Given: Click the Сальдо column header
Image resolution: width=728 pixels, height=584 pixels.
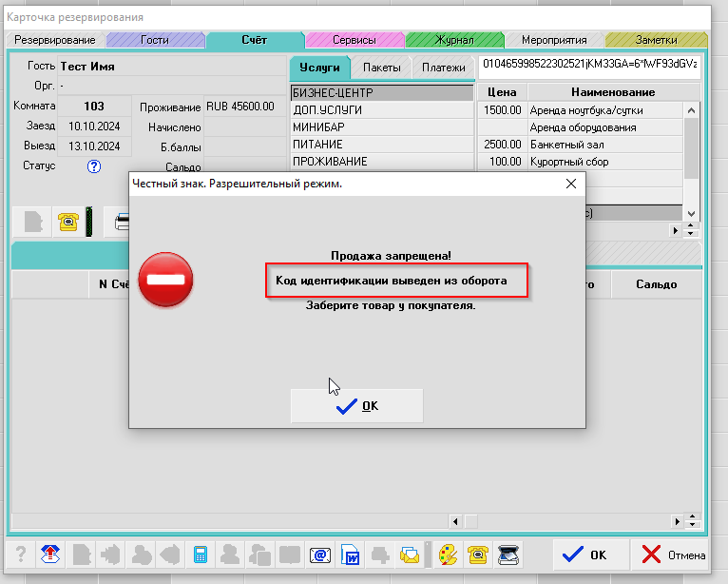Looking at the screenshot, I should pyautogui.click(x=656, y=284).
